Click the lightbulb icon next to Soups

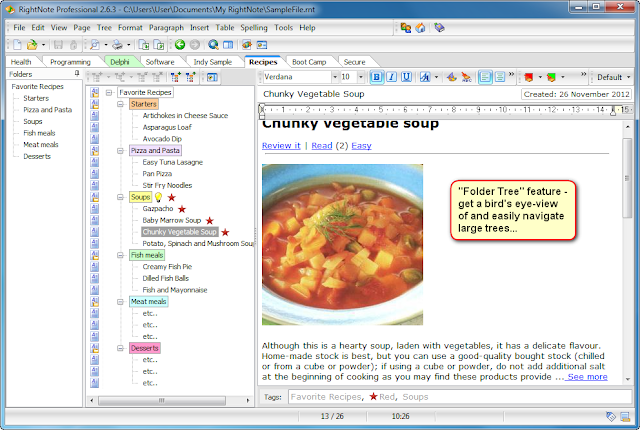[158, 197]
